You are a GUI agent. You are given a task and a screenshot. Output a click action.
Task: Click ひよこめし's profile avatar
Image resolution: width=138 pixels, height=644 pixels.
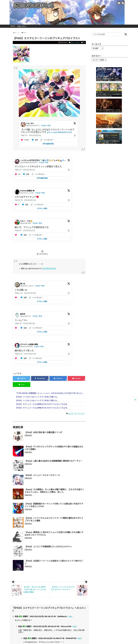23,124
